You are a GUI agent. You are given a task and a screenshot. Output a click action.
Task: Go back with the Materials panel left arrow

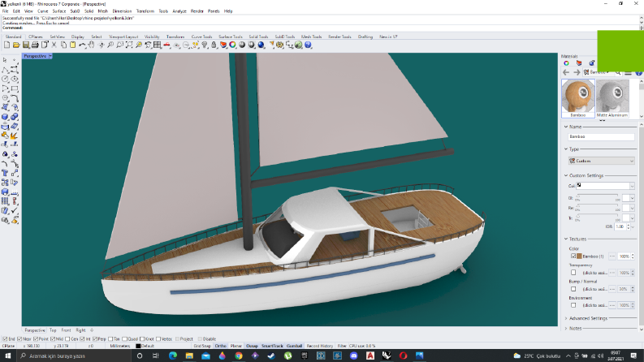click(x=566, y=72)
